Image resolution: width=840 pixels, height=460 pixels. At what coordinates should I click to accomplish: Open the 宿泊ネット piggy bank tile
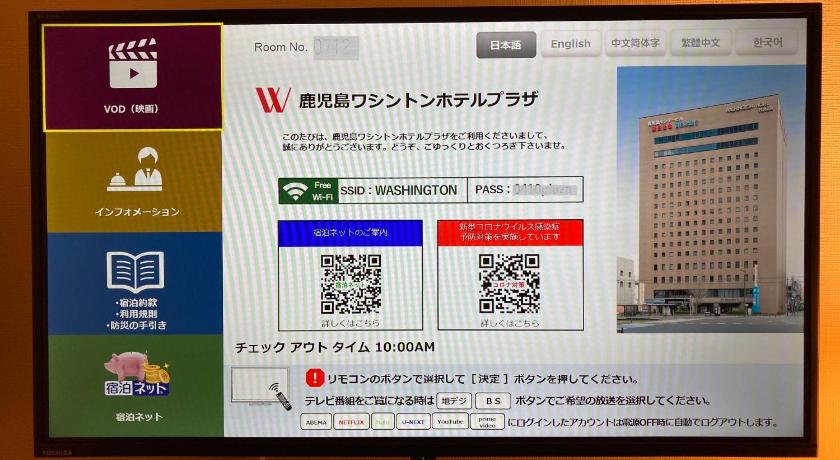(x=136, y=385)
